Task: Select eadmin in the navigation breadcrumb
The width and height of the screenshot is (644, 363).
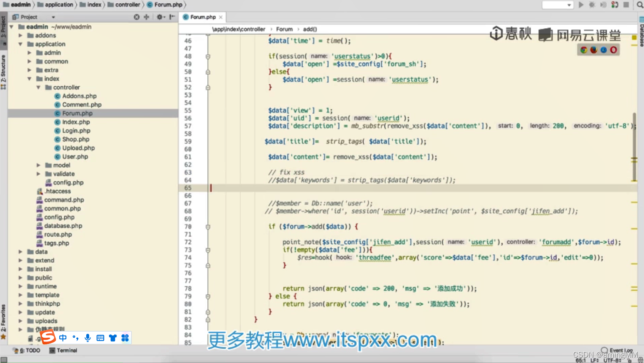Action: click(17, 5)
